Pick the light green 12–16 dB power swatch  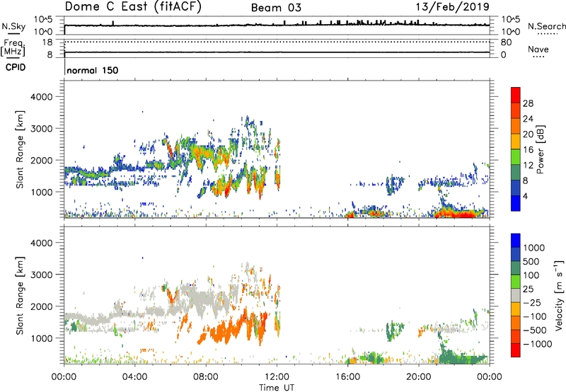coord(516,157)
